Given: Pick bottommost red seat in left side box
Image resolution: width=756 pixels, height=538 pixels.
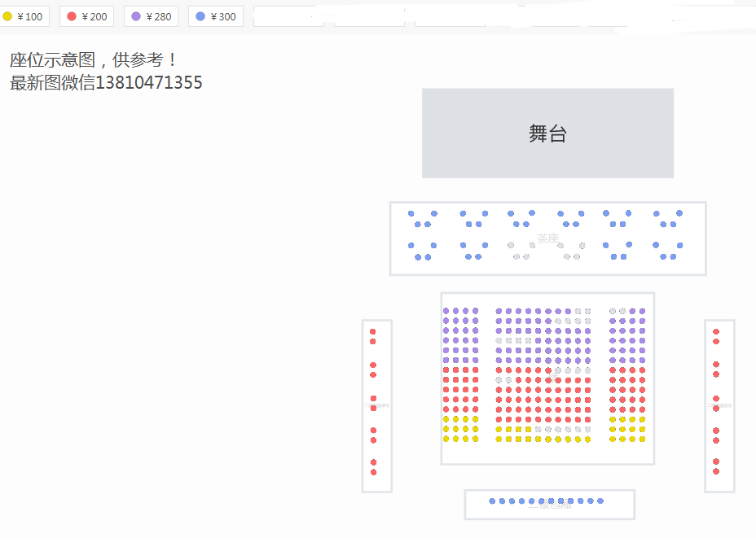Looking at the screenshot, I should coord(373,472).
